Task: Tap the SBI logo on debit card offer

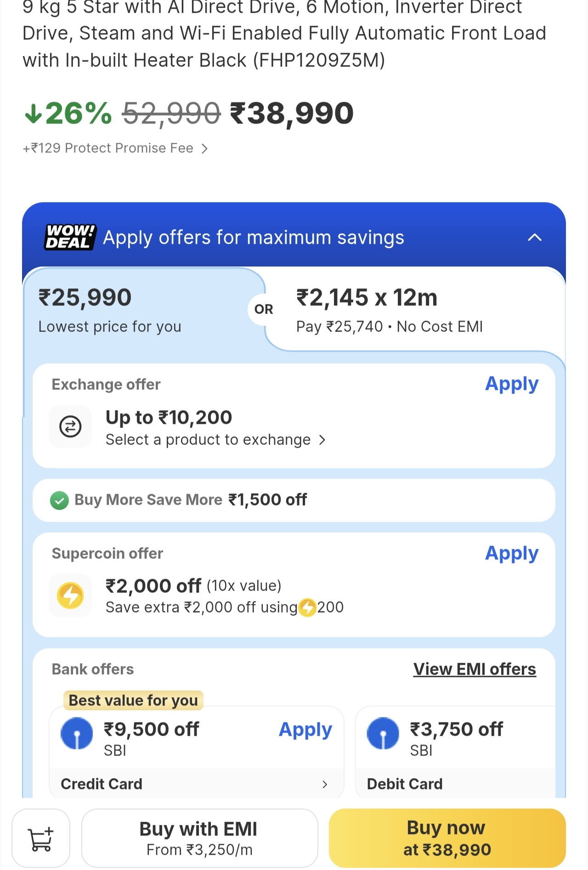Action: [383, 733]
